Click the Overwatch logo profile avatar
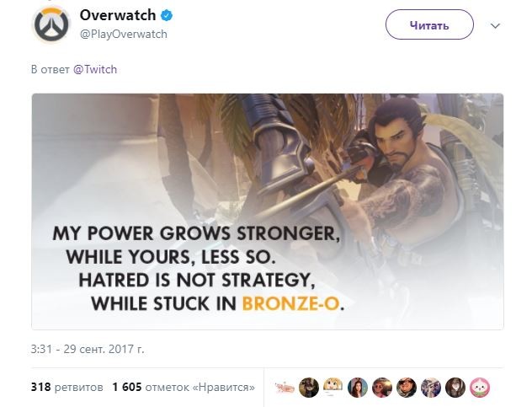This screenshot has height=407, width=532. pyautogui.click(x=52, y=24)
